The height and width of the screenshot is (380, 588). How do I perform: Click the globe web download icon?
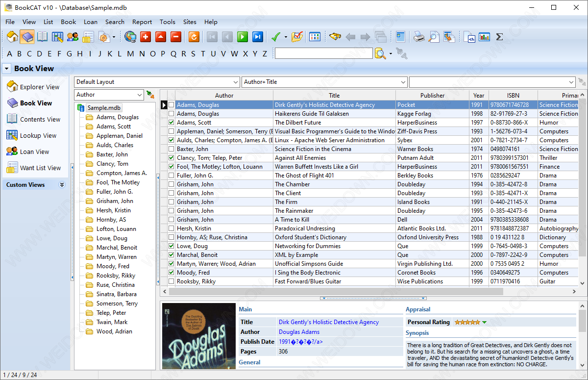130,37
